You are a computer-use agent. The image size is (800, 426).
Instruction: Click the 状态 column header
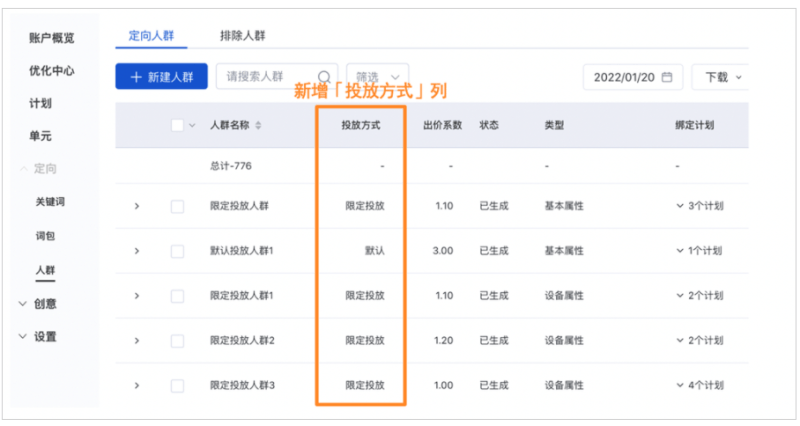tap(489, 126)
